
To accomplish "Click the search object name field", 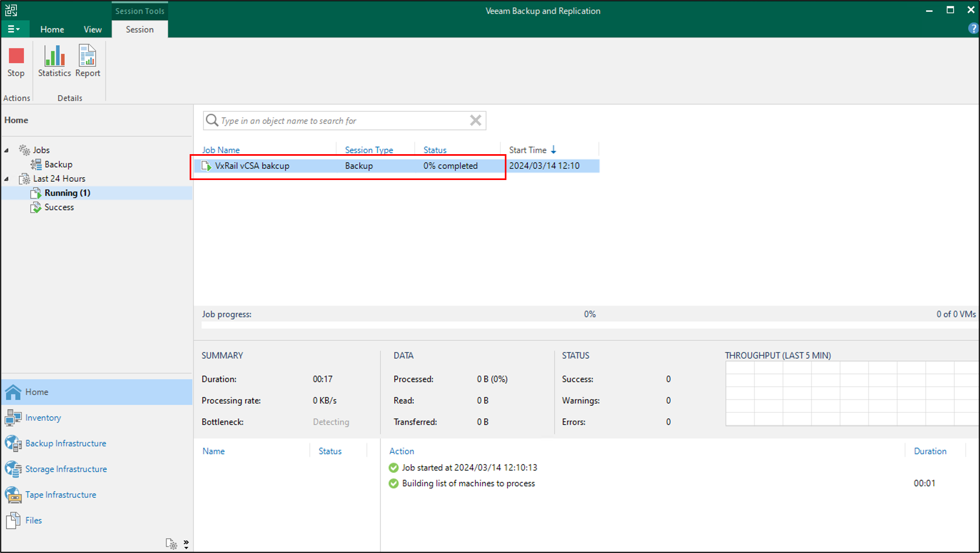I will 344,121.
